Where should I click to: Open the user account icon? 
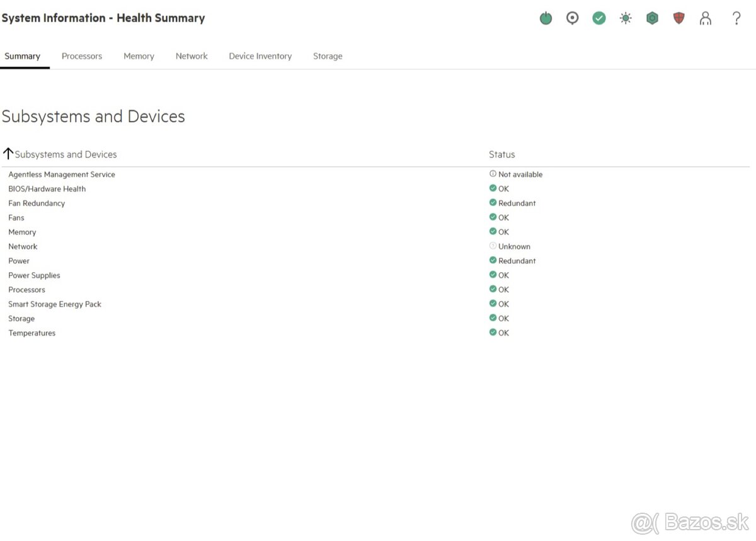(706, 18)
